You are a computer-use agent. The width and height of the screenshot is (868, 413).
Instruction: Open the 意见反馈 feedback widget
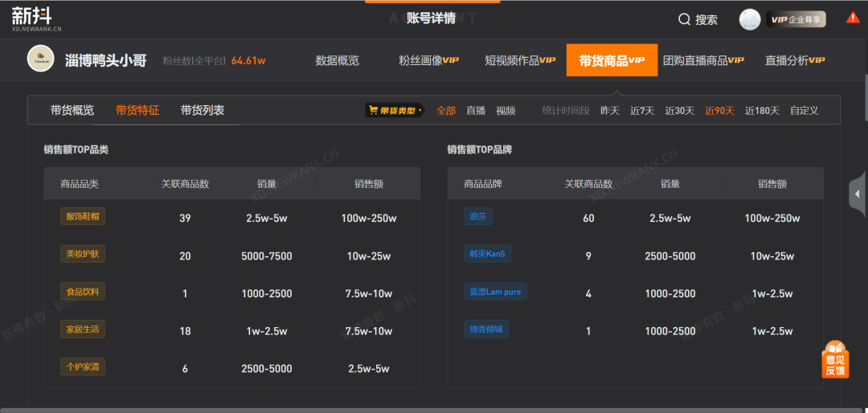[835, 359]
